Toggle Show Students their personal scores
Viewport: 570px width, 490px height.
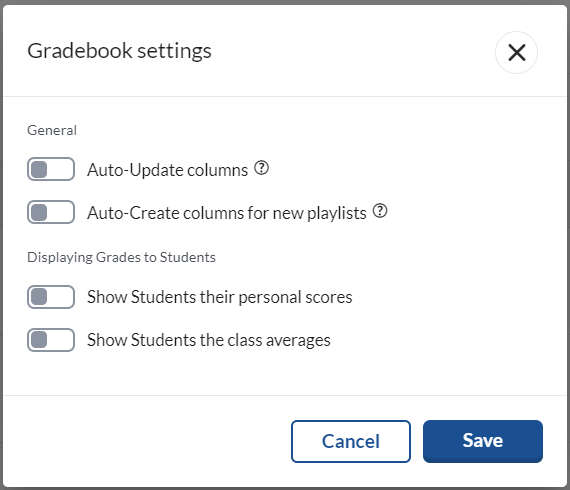click(x=51, y=297)
